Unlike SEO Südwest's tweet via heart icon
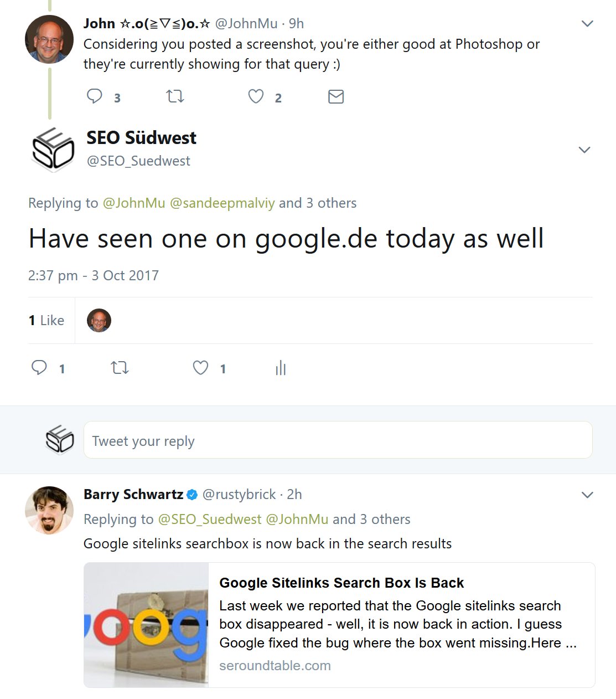 pyautogui.click(x=199, y=367)
